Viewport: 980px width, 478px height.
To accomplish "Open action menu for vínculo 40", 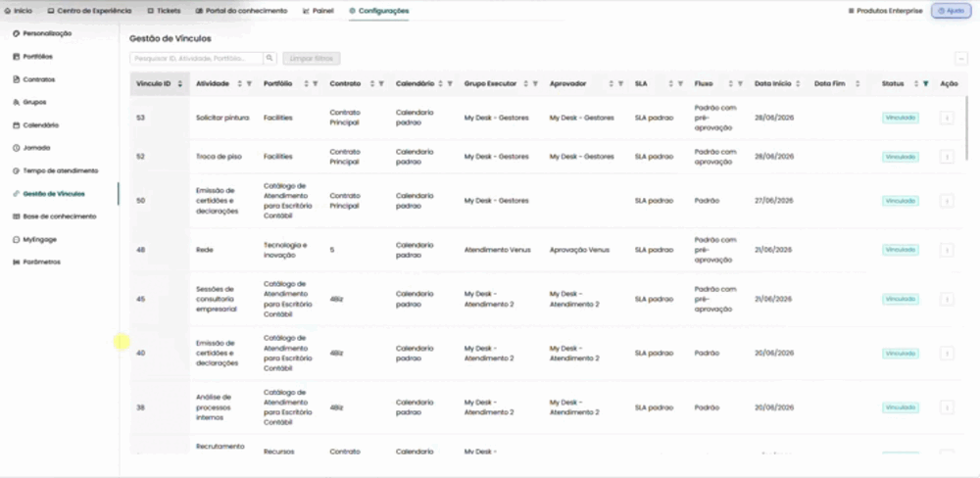I will (x=947, y=353).
